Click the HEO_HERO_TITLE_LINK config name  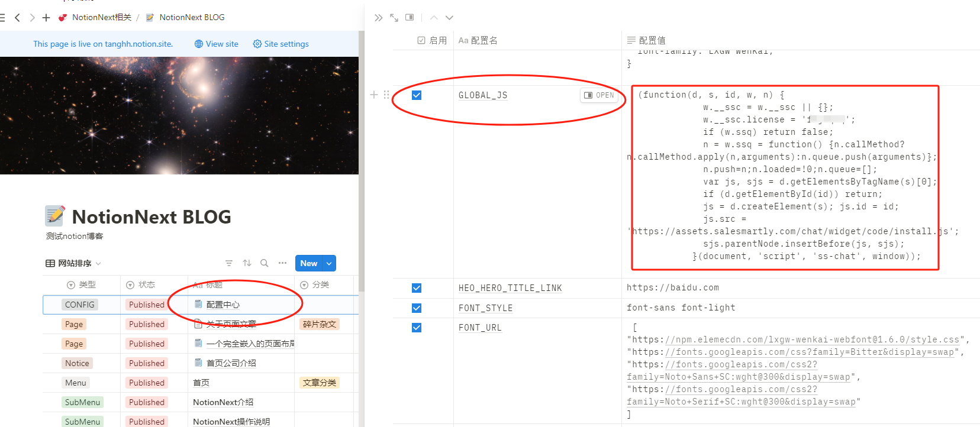coord(510,288)
